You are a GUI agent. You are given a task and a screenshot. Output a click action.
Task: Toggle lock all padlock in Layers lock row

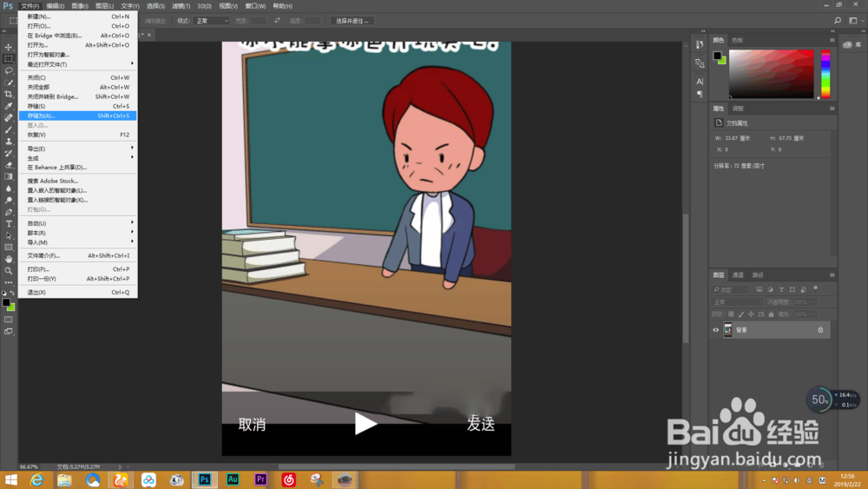click(x=771, y=314)
